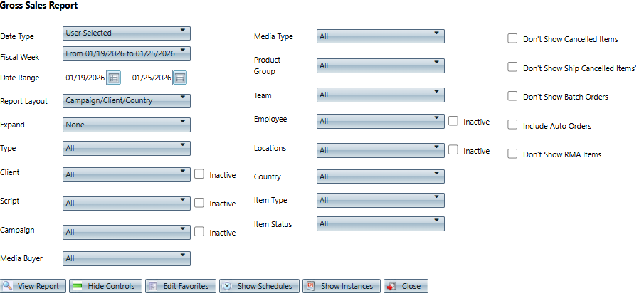Expand the Fiscal Week dropdown
Viewport: 644px width, 306px height.
[x=127, y=53]
